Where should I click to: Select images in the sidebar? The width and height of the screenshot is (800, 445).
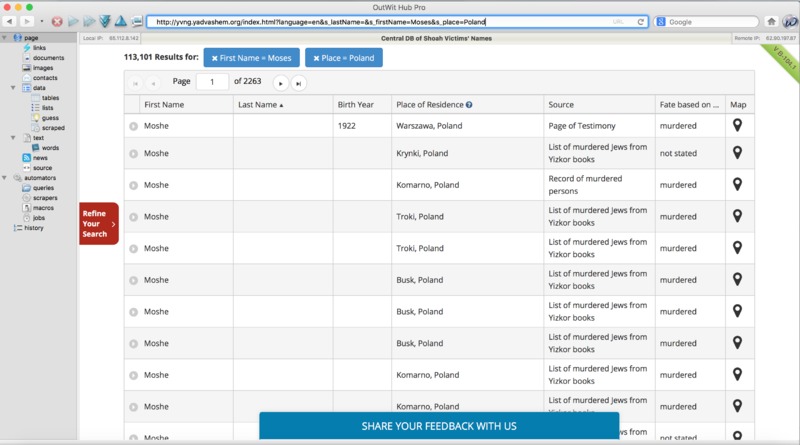tap(43, 67)
